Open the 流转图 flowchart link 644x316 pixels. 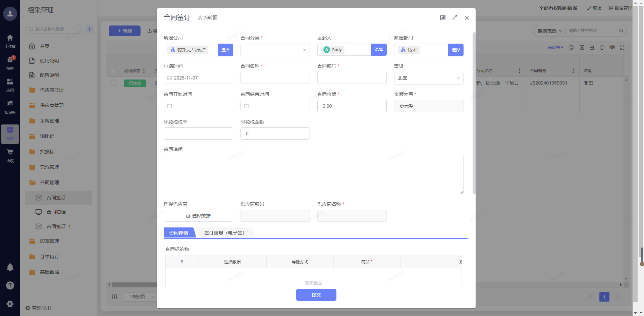point(208,18)
